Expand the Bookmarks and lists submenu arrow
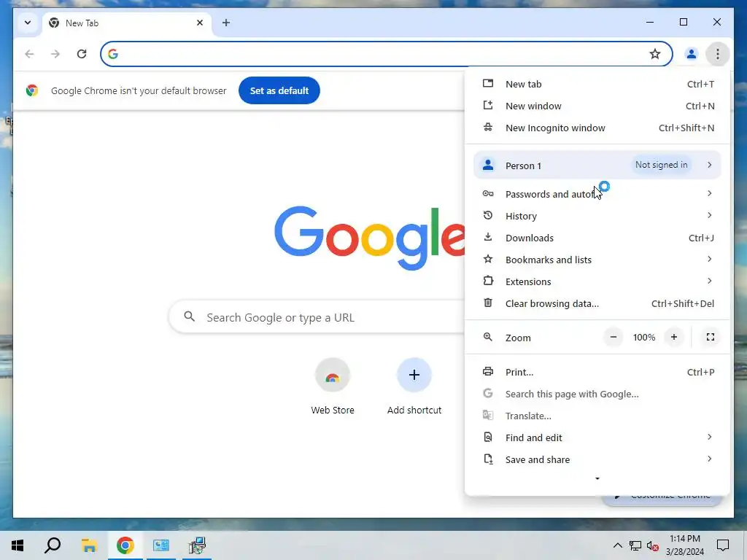The width and height of the screenshot is (747, 560). coord(709,259)
